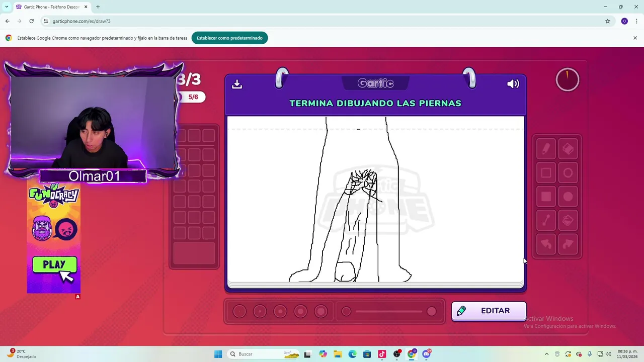
Task: Open a new browser tab
Action: [98, 7]
